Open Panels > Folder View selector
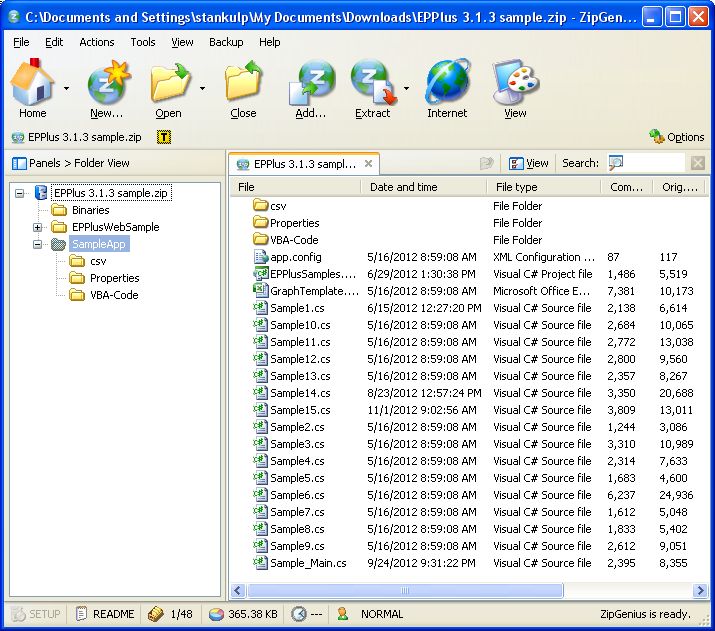 coord(71,163)
